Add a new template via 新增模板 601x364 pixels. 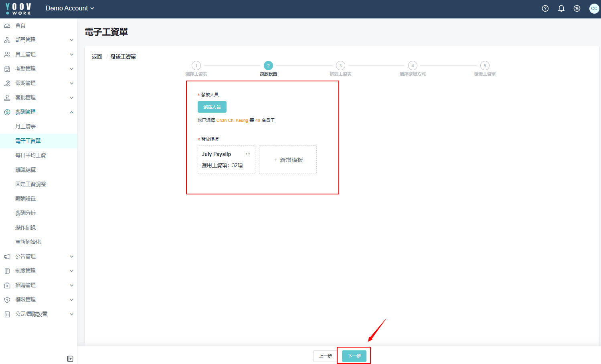(288, 160)
